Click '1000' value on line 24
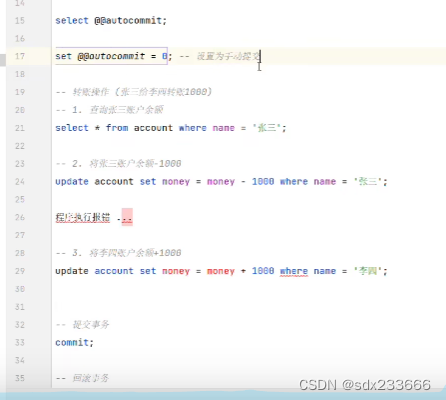 [263, 182]
